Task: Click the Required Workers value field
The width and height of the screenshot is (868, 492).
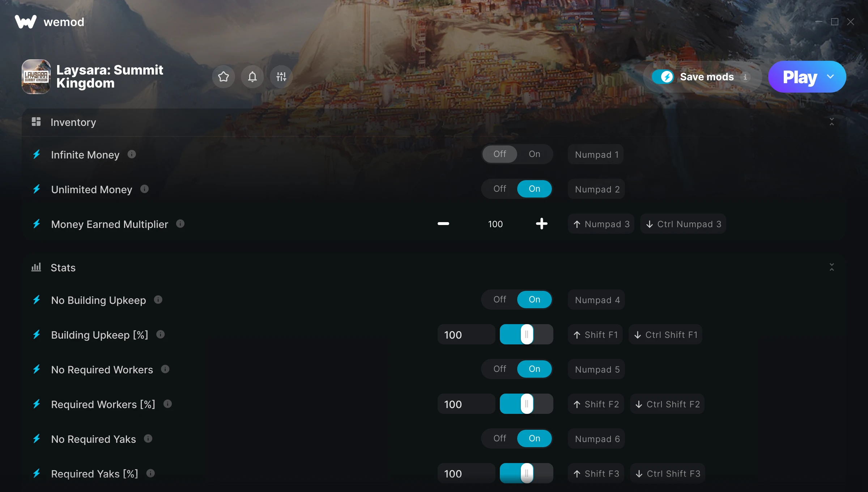Action: point(466,404)
